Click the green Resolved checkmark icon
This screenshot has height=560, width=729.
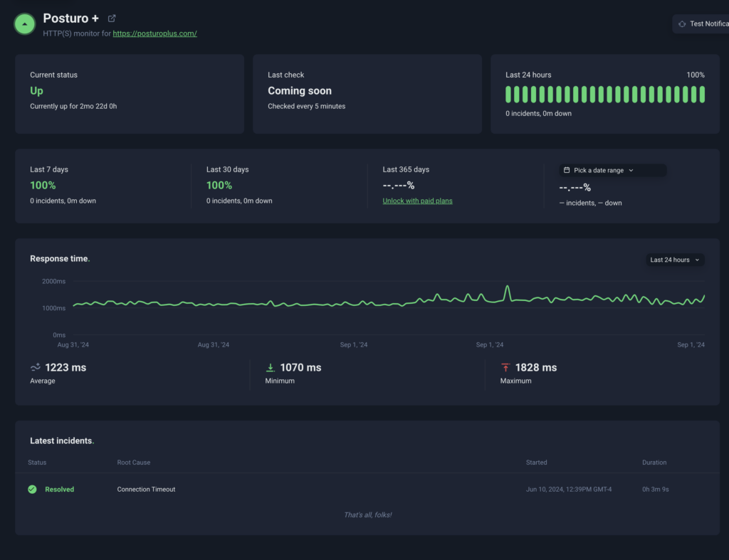[32, 490]
